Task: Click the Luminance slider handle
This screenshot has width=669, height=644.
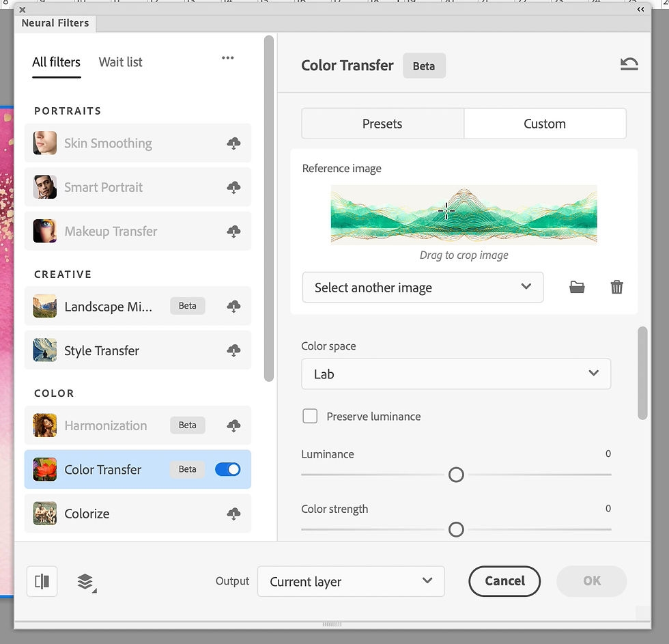Action: [456, 475]
